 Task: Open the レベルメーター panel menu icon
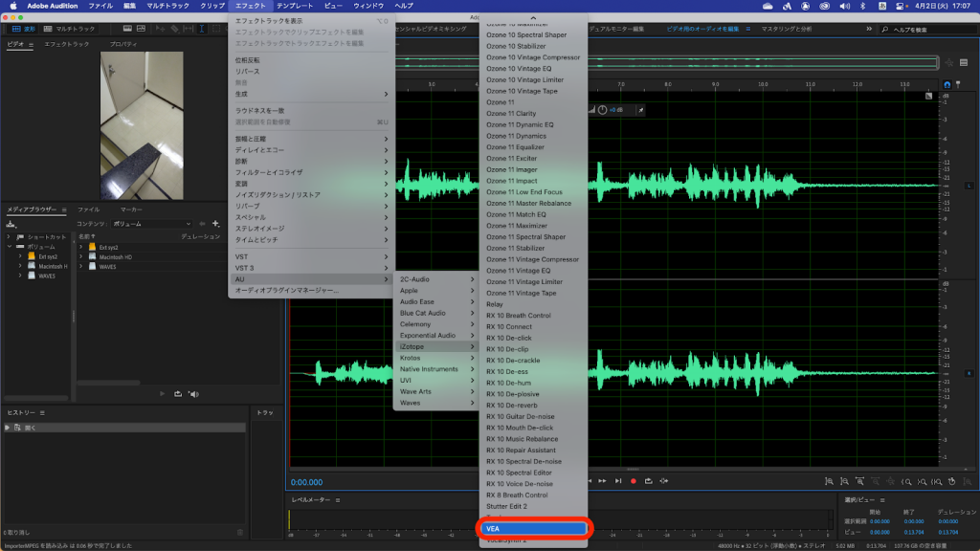(338, 499)
